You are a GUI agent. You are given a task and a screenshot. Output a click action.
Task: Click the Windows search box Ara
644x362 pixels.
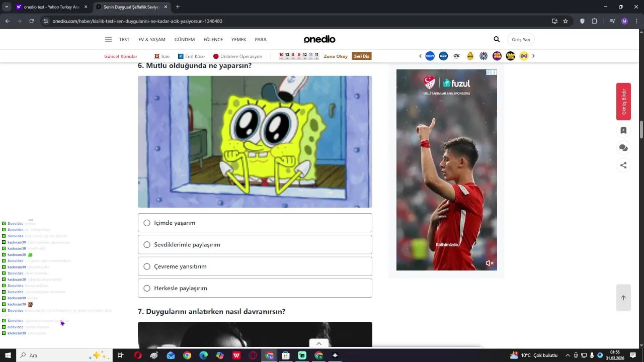[x=64, y=355]
